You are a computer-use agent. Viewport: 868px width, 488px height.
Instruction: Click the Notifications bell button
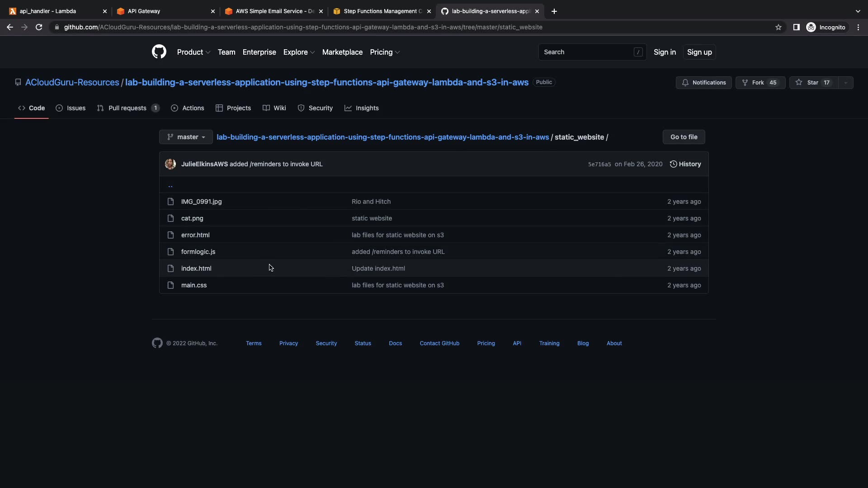coord(703,83)
